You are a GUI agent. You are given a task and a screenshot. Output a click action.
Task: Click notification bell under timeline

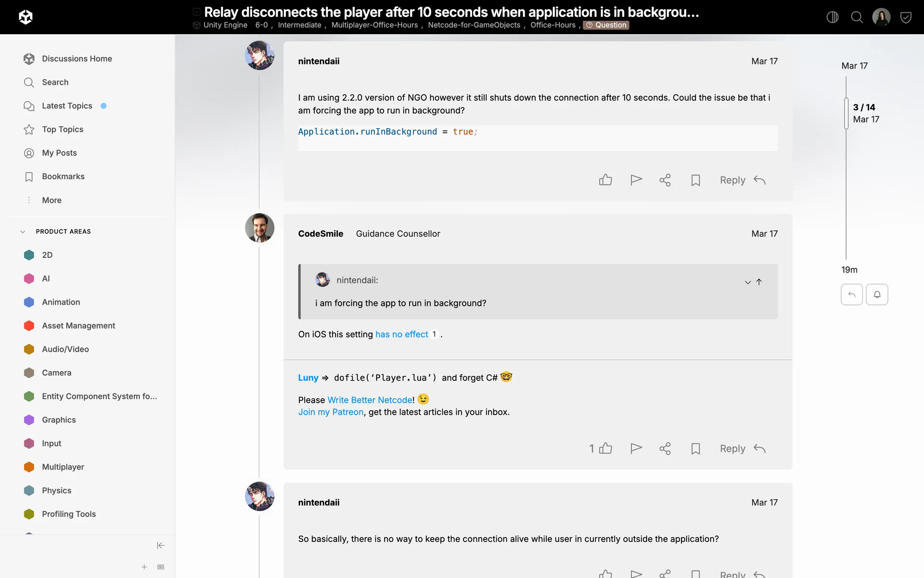pyautogui.click(x=877, y=295)
